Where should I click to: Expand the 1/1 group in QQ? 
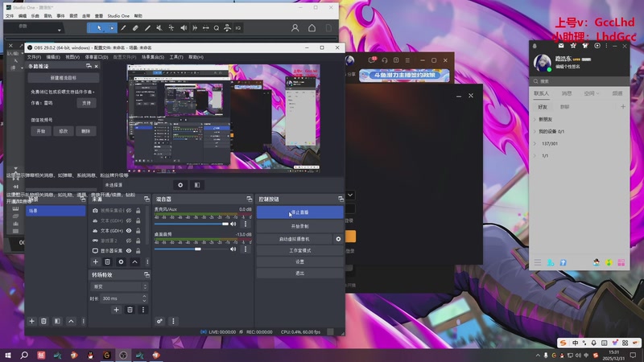pos(535,156)
